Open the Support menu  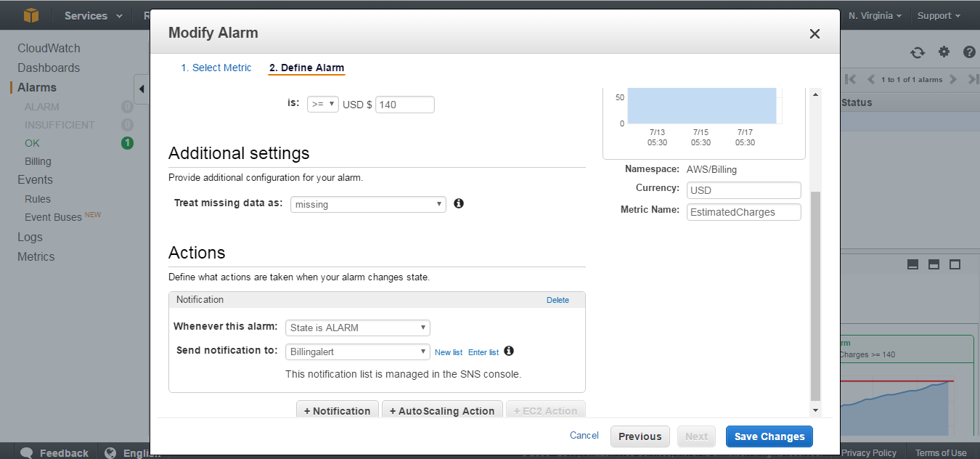pyautogui.click(x=939, y=15)
